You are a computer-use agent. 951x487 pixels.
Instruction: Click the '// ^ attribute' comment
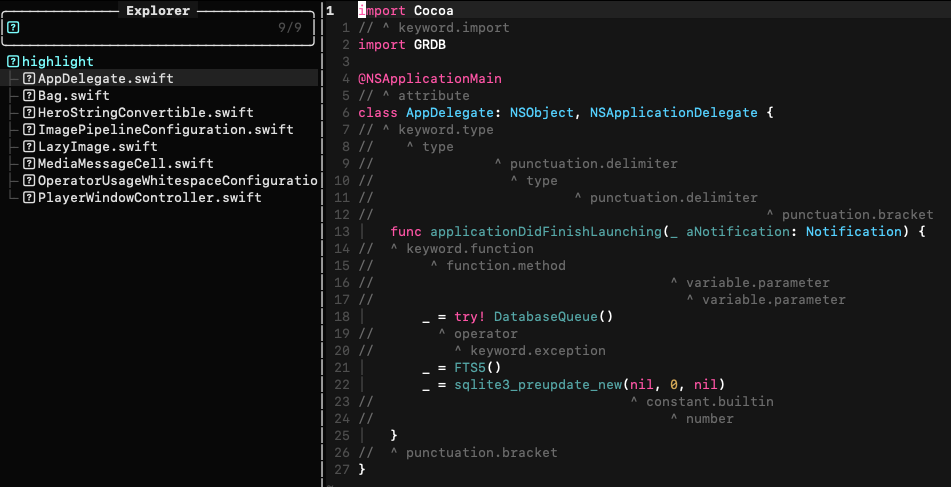(x=414, y=96)
